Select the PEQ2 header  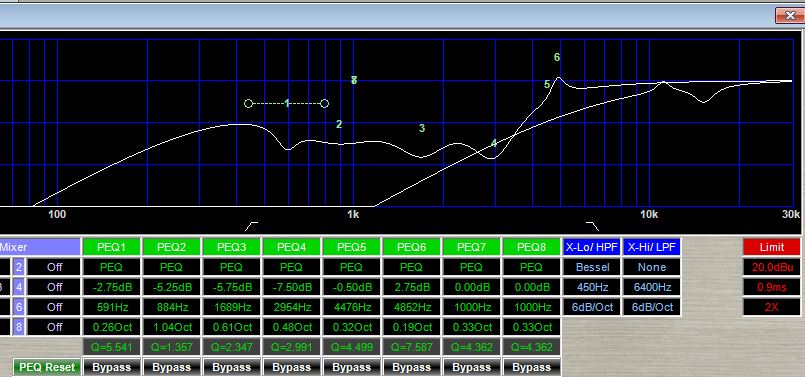pos(171,247)
